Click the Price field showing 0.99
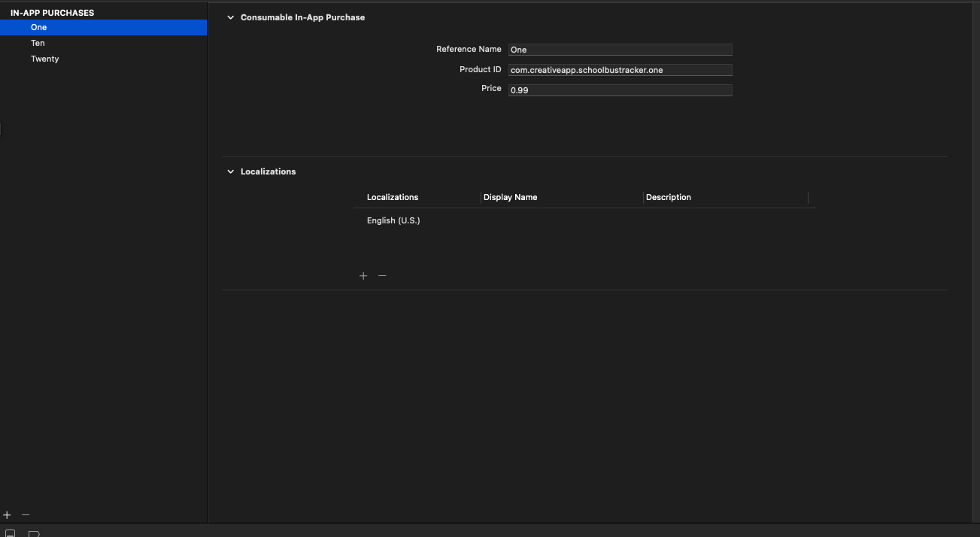This screenshot has width=980, height=537. click(x=620, y=89)
